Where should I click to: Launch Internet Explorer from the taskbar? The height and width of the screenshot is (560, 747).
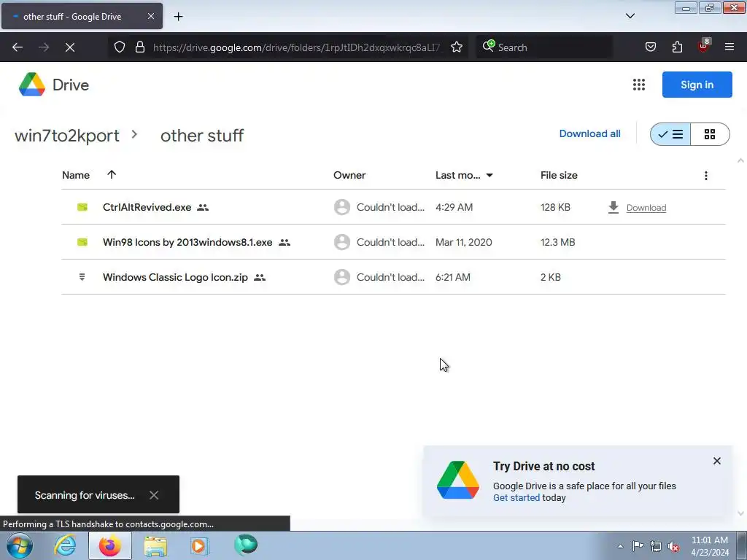[x=65, y=545]
